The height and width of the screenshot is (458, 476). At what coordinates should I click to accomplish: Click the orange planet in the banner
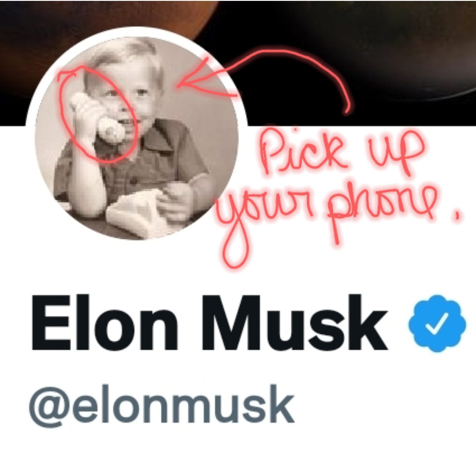(x=106, y=18)
